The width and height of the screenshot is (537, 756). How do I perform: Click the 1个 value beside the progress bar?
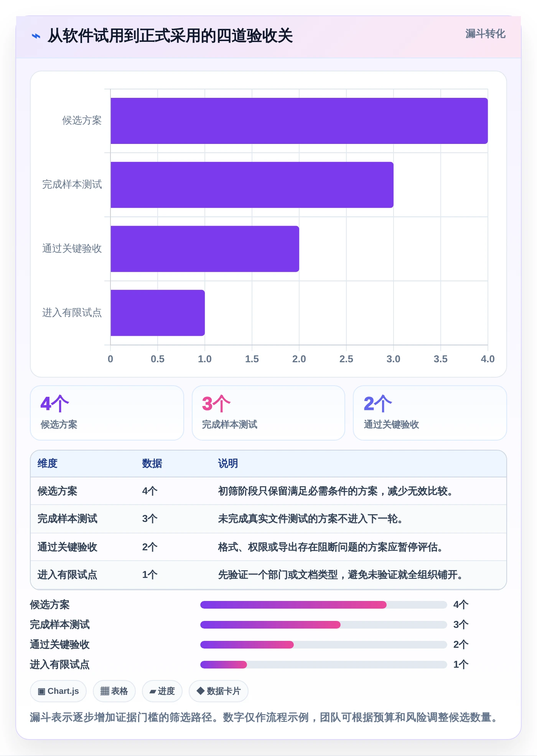[461, 665]
